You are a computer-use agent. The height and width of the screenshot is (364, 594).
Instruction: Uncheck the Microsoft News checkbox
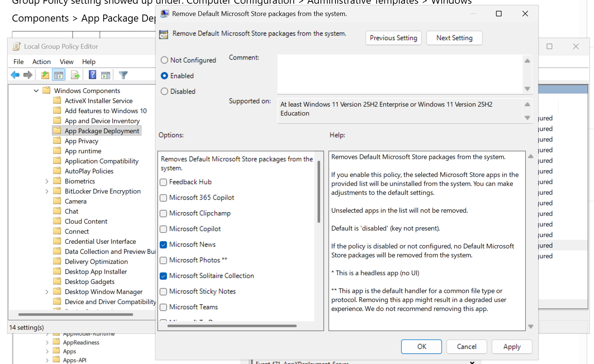coord(163,245)
